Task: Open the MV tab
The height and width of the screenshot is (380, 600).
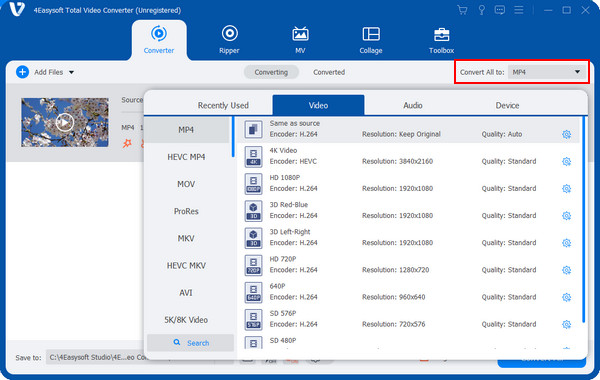Action: 300,40
